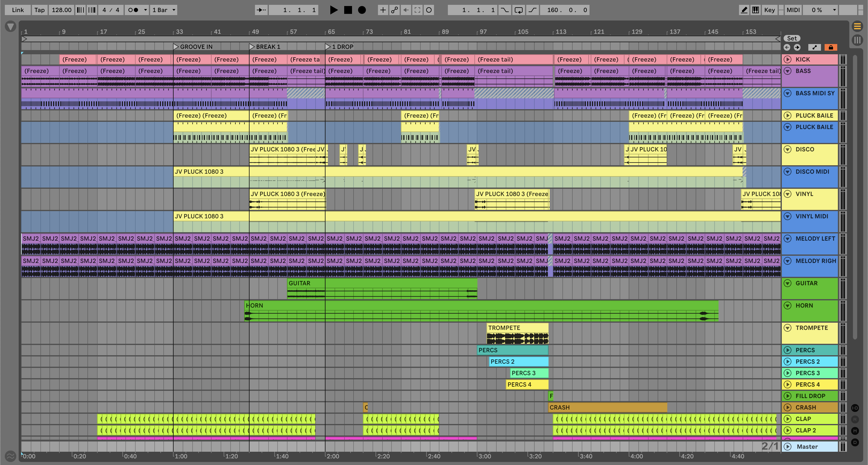
Task: Toggle the Draw Mode pencil icon
Action: (x=744, y=10)
